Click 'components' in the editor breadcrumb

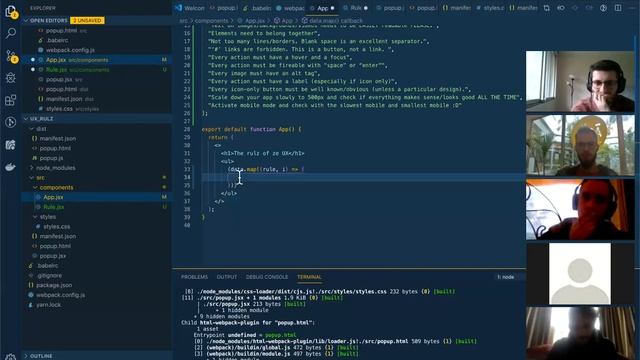(211, 20)
